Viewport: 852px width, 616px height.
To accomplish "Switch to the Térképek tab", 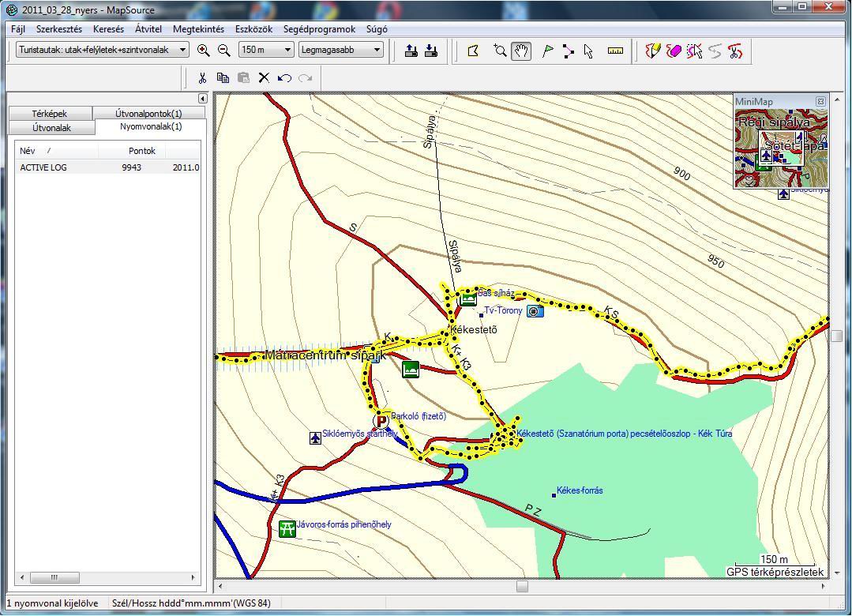I will point(50,114).
